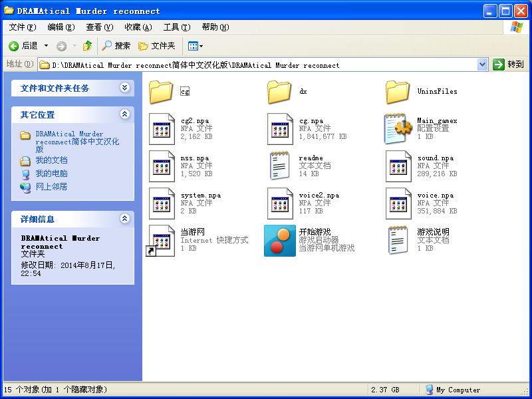Open the 查看(V) menu
532x399 pixels.
99,27
